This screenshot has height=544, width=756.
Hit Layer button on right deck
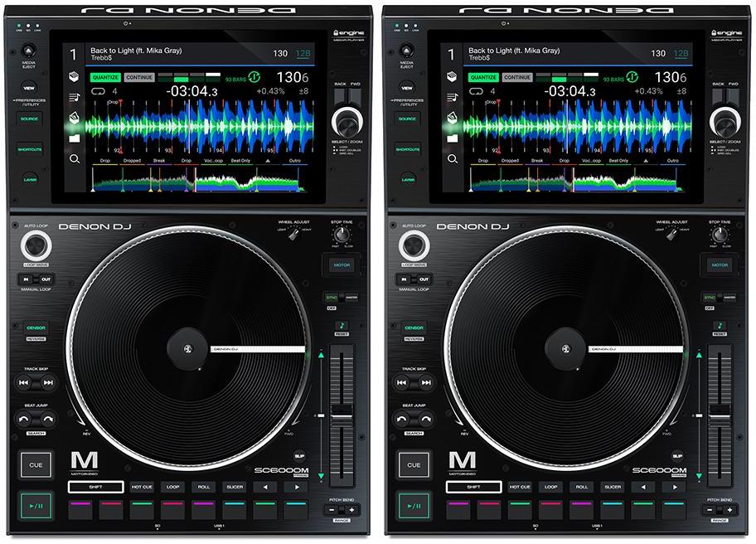coord(408,179)
